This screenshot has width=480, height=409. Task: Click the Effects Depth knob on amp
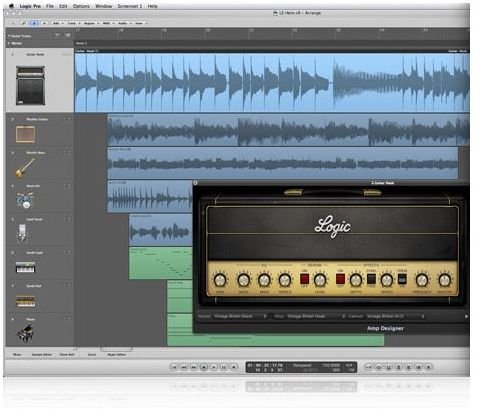(356, 280)
